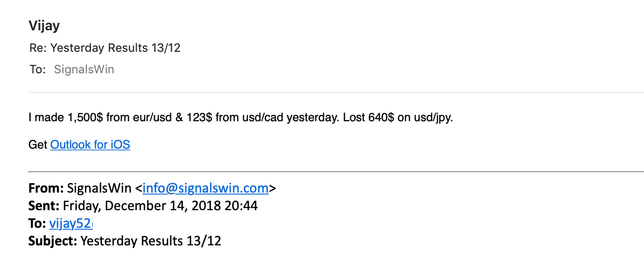Click the SignalsWin recipient in the To field

click(x=84, y=69)
